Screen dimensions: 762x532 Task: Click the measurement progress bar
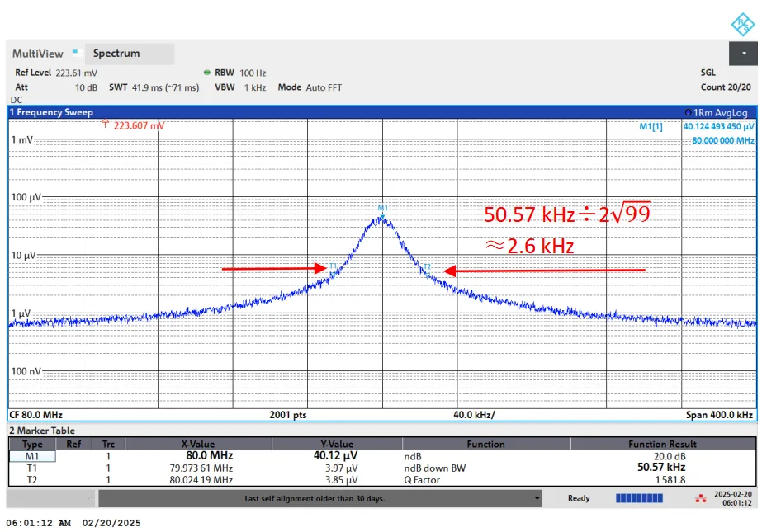pyautogui.click(x=639, y=498)
